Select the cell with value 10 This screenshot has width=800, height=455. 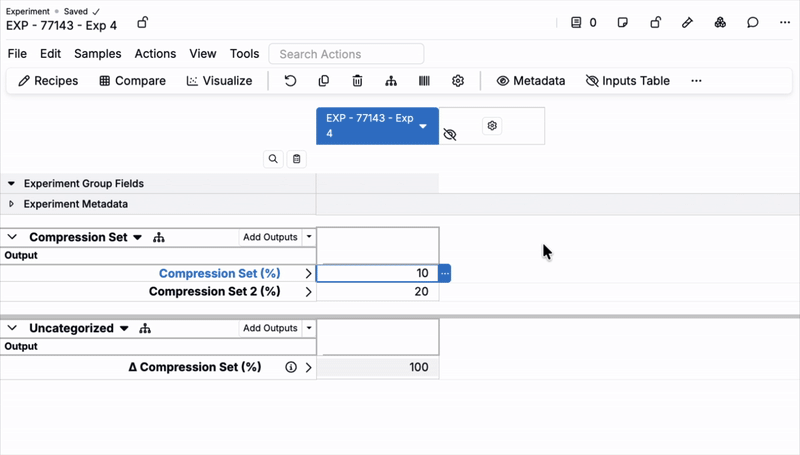378,273
